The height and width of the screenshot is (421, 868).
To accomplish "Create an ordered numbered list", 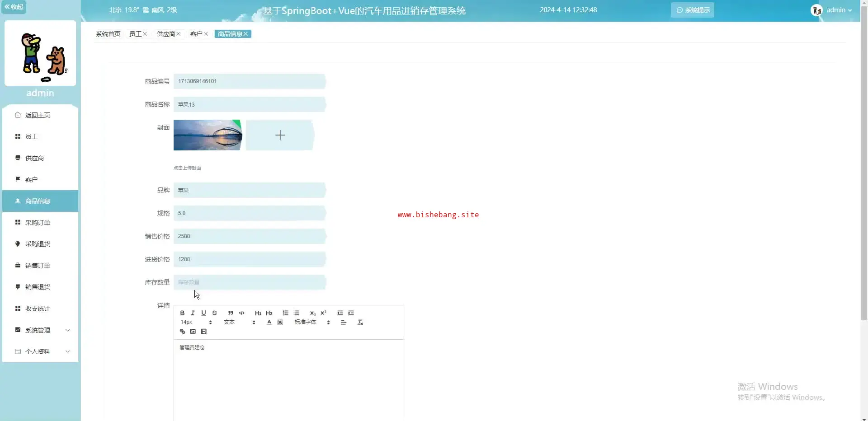I will (x=285, y=313).
